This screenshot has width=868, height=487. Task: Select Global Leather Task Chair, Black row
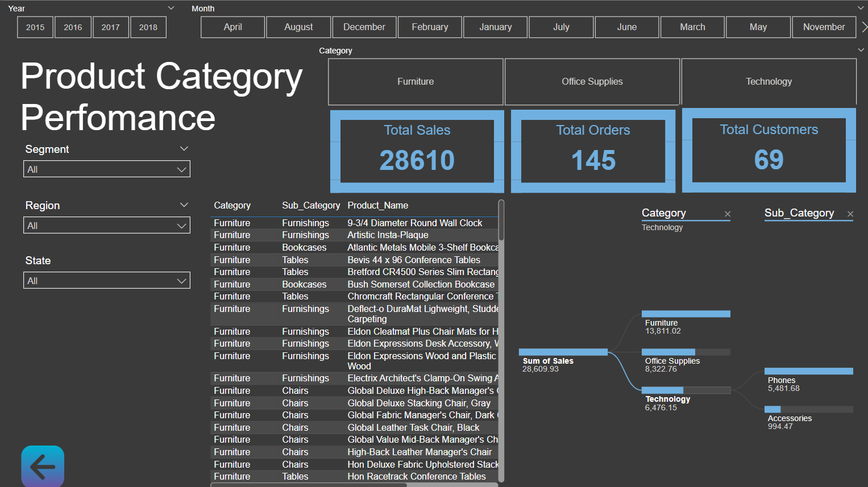click(354, 427)
